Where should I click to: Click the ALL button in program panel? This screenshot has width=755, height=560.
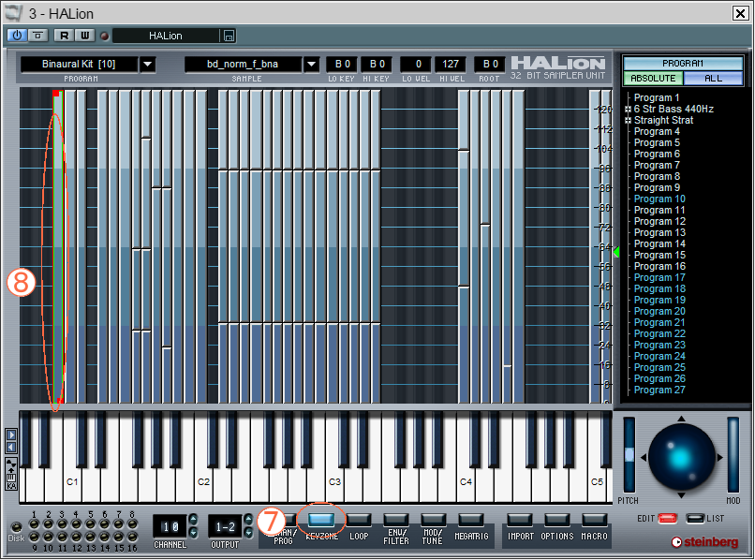click(x=714, y=79)
